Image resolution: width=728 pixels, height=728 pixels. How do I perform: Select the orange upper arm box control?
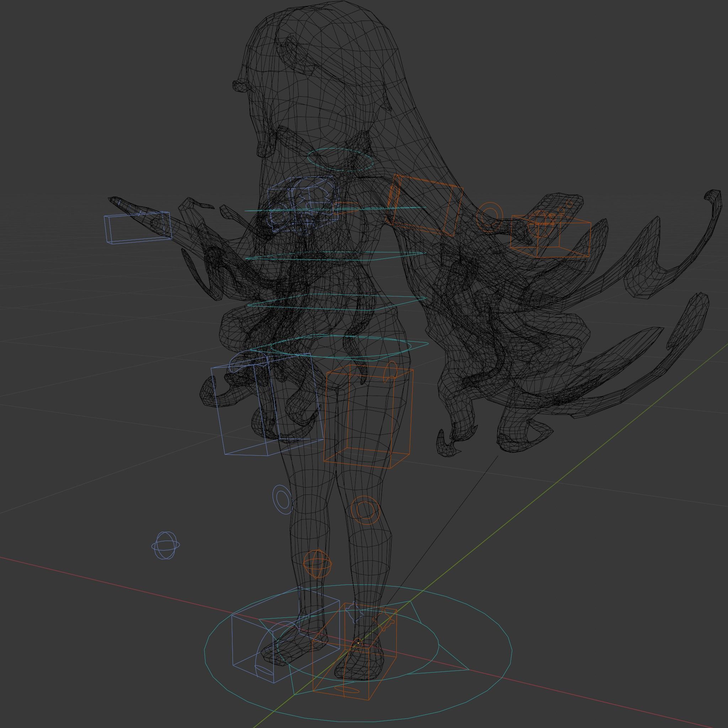click(425, 205)
